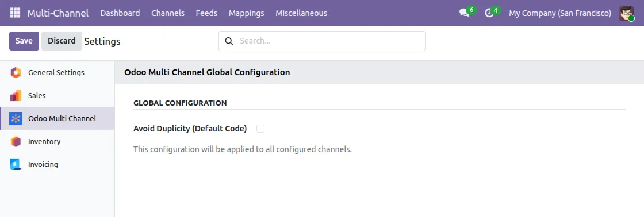Open the Channels menu
The width and height of the screenshot is (644, 217).
[167, 13]
